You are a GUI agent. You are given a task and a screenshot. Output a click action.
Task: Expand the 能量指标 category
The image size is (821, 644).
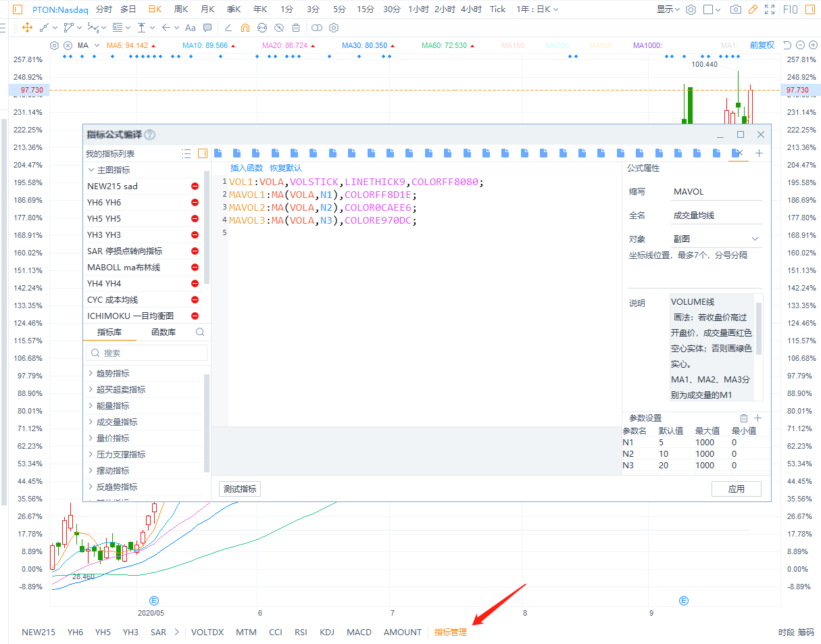(91, 405)
